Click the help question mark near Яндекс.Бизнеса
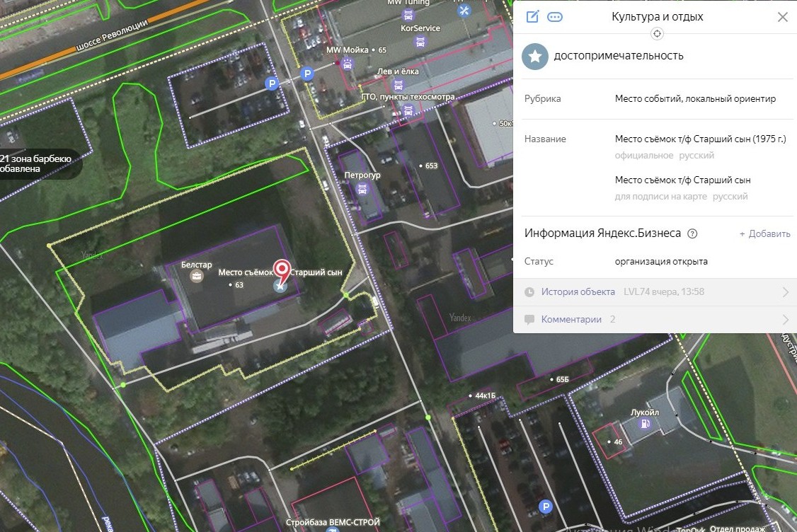The height and width of the screenshot is (532, 797). [692, 233]
